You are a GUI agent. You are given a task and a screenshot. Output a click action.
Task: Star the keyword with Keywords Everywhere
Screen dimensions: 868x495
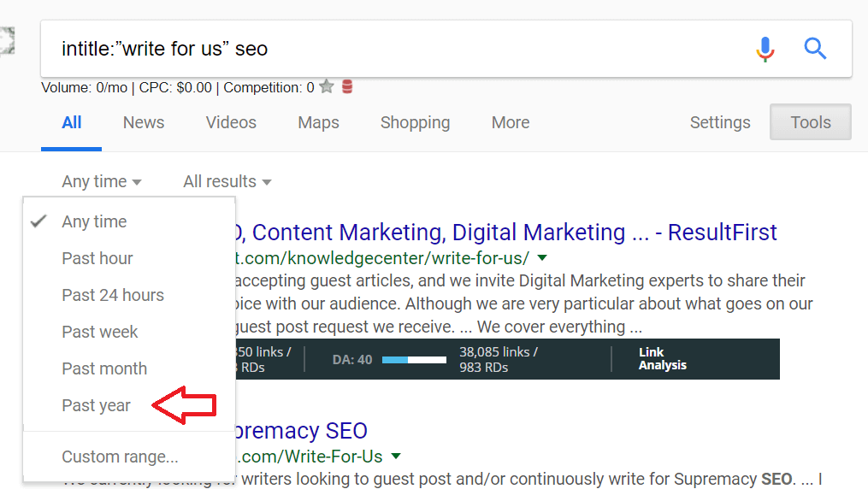point(326,86)
